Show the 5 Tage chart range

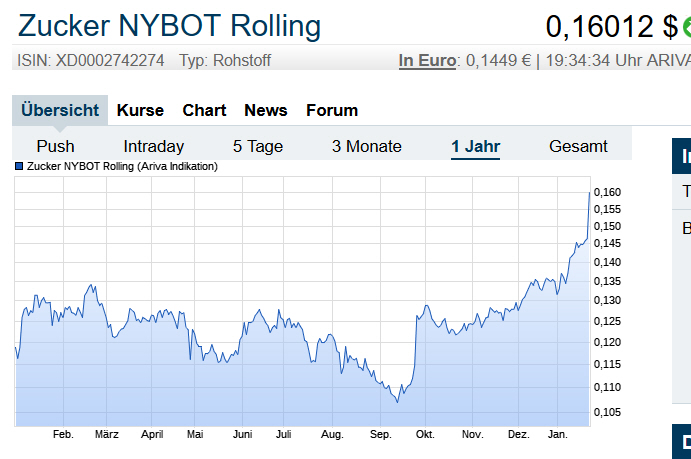click(258, 146)
